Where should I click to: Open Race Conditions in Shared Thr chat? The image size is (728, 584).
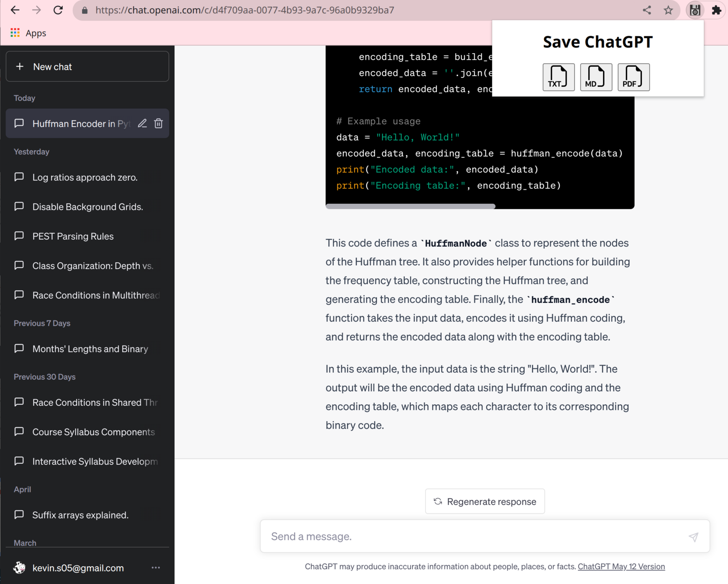point(87,402)
